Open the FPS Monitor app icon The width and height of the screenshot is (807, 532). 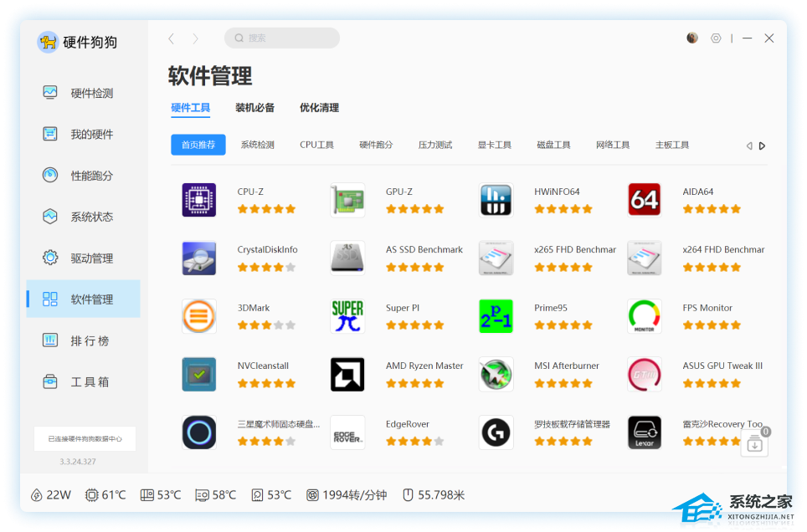(x=644, y=316)
